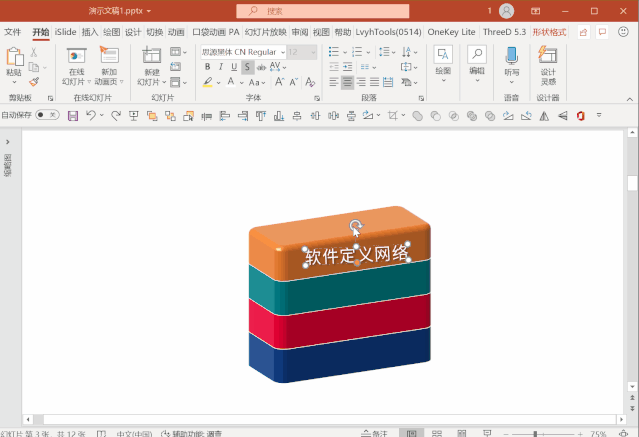
Task: Click the new animation page (新加动画页) icon
Action: 109,55
